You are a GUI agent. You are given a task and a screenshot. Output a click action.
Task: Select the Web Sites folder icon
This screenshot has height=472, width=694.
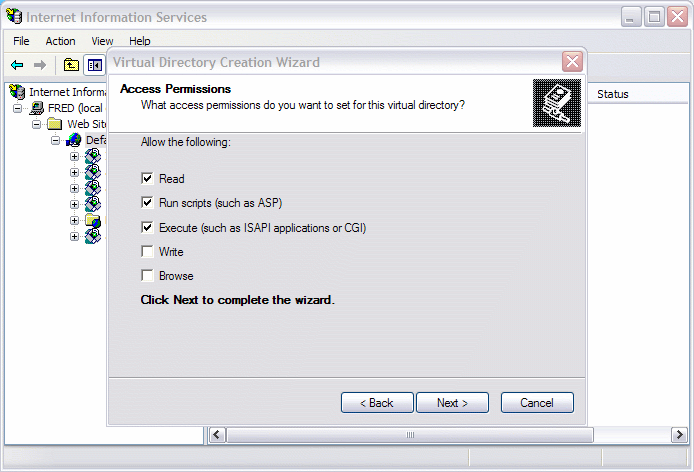click(55, 124)
